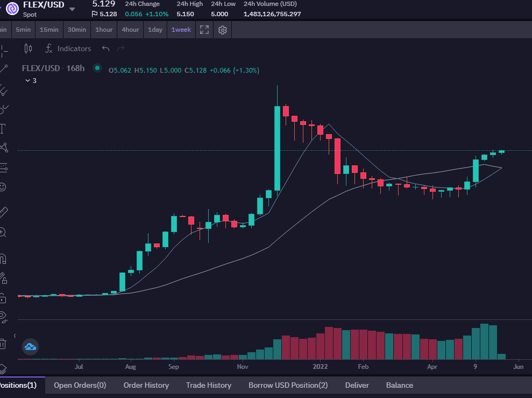
Task: Open the Open Orders(0) tab
Action: point(80,385)
